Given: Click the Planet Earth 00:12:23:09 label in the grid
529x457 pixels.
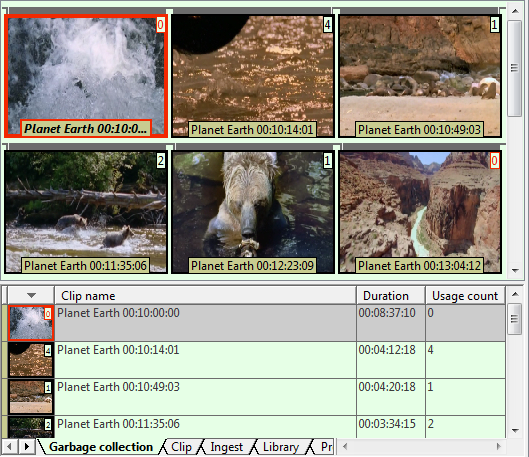Looking at the screenshot, I should 252,266.
